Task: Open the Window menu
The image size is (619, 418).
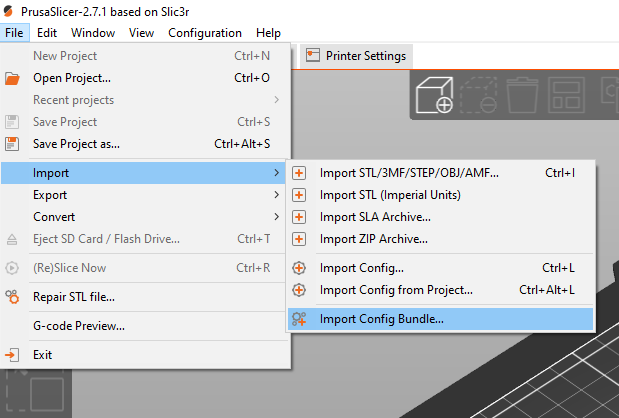Action: coord(93,33)
